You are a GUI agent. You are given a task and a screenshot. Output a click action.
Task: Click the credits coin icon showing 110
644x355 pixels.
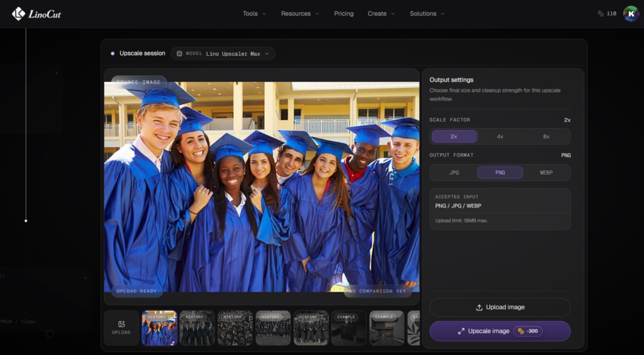click(x=601, y=14)
